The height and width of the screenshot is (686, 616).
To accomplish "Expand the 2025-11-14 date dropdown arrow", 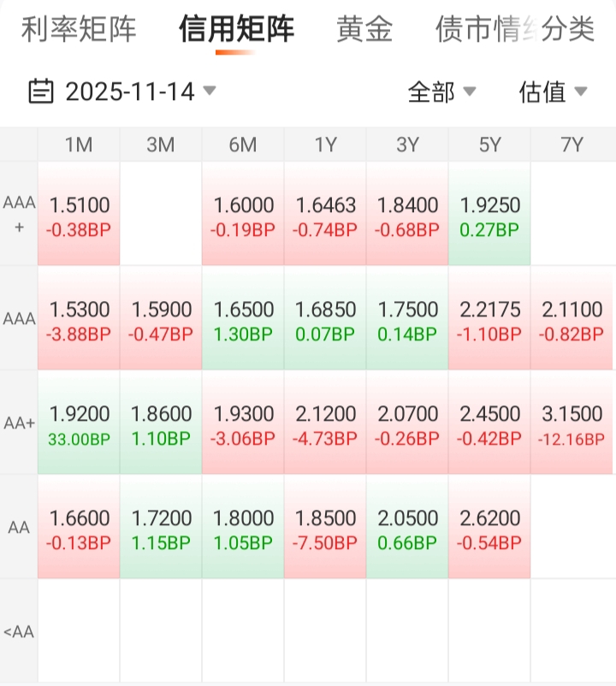I will (x=210, y=91).
